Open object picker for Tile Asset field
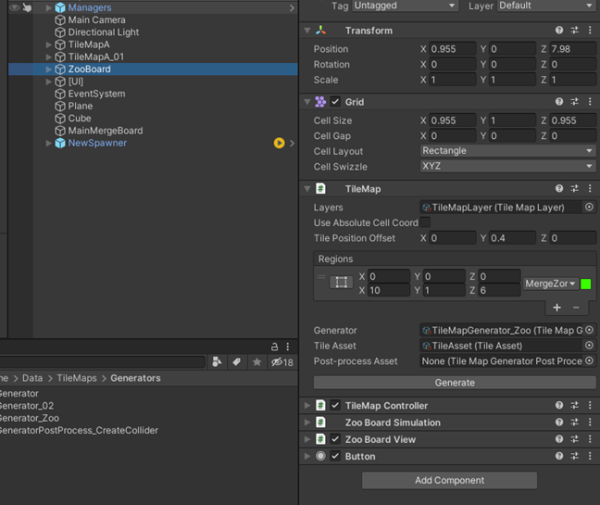This screenshot has height=505, width=600. [x=589, y=345]
